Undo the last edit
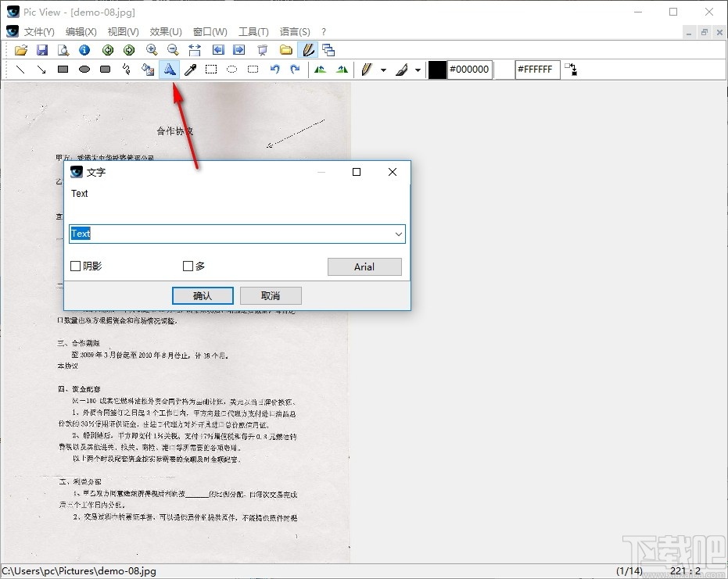The height and width of the screenshot is (579, 728). (275, 70)
